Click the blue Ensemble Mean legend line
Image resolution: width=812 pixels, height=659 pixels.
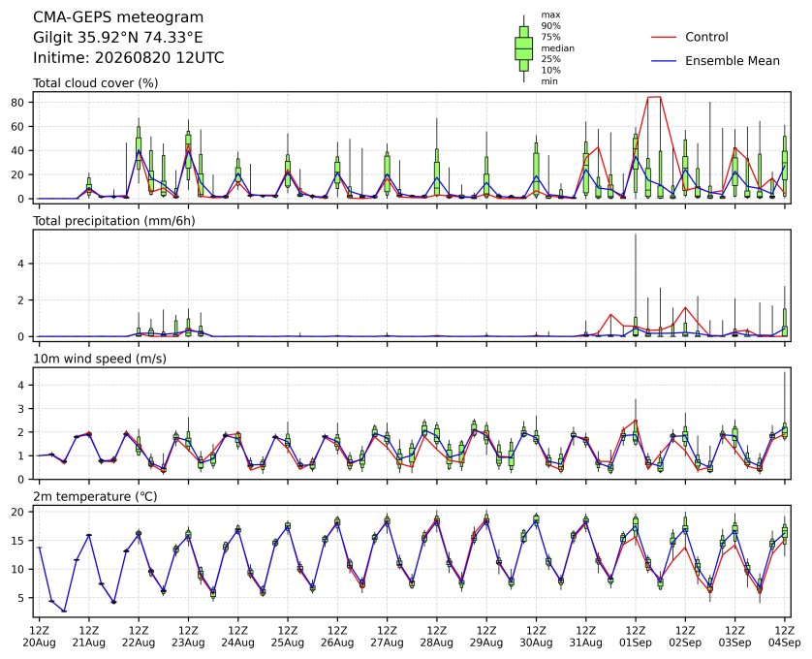pos(664,61)
